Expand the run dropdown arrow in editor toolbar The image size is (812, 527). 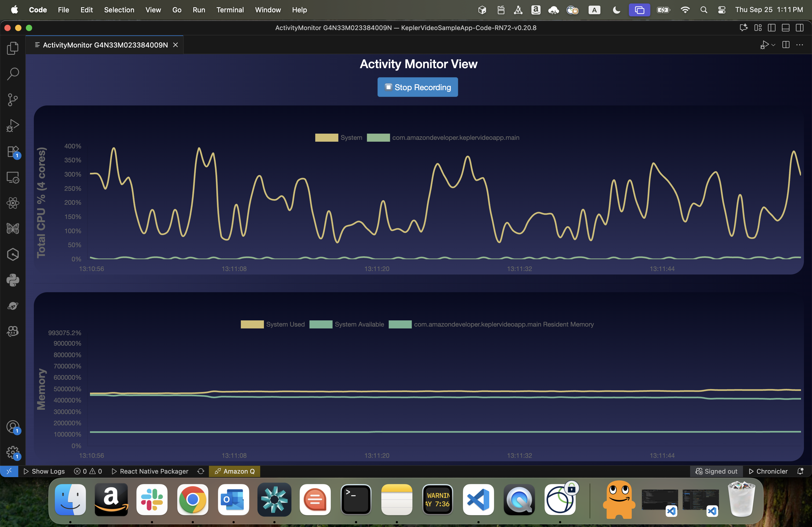pos(773,45)
